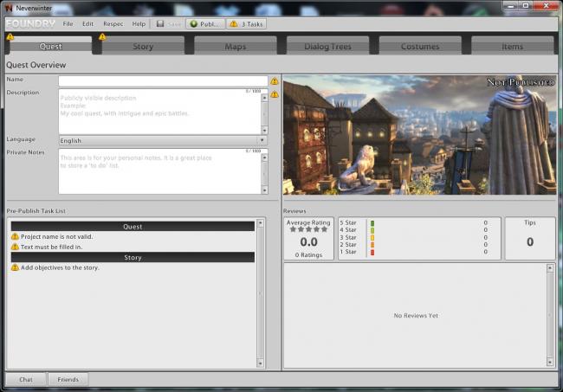
Task: Select 'Text must be filled in.' task
Action: pos(51,247)
